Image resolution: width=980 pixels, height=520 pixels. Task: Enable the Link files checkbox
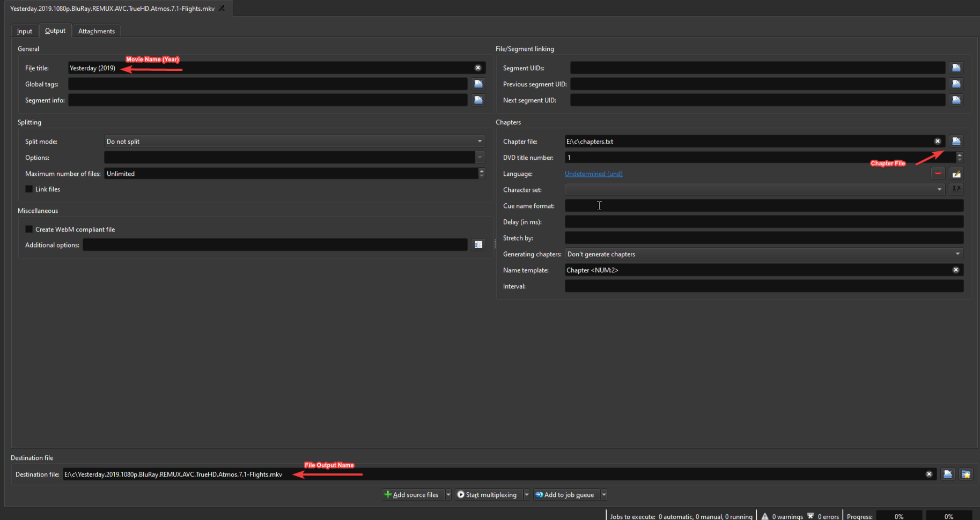coord(29,189)
